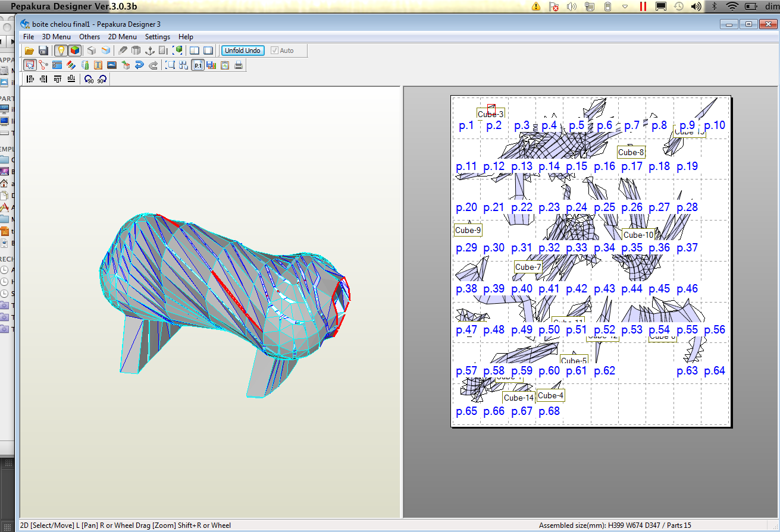Click the align bottom icon

click(x=71, y=79)
